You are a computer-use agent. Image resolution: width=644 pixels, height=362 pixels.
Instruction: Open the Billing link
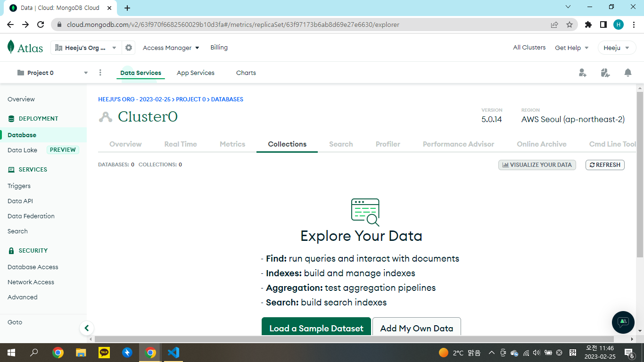219,48
